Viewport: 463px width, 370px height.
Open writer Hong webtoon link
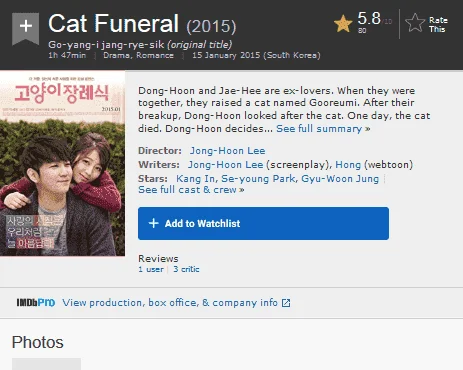tap(348, 165)
